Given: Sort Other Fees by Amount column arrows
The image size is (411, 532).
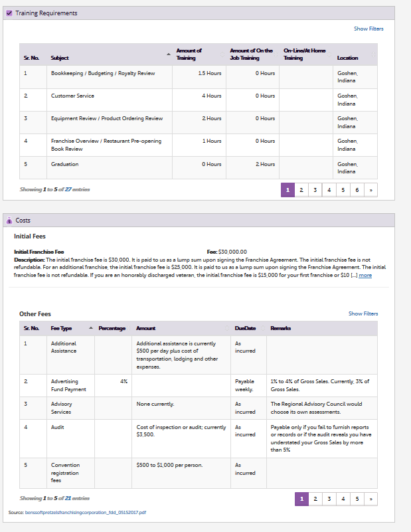Looking at the screenshot, I should [227, 328].
